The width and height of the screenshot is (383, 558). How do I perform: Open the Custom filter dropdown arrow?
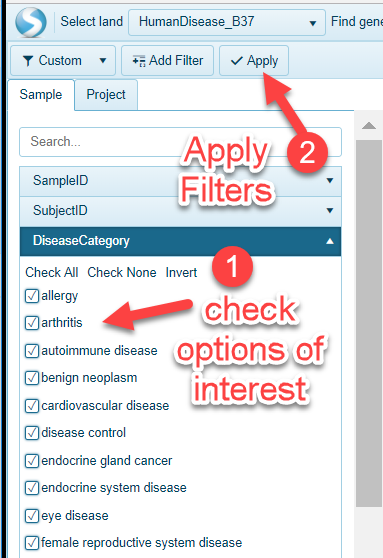pyautogui.click(x=103, y=61)
